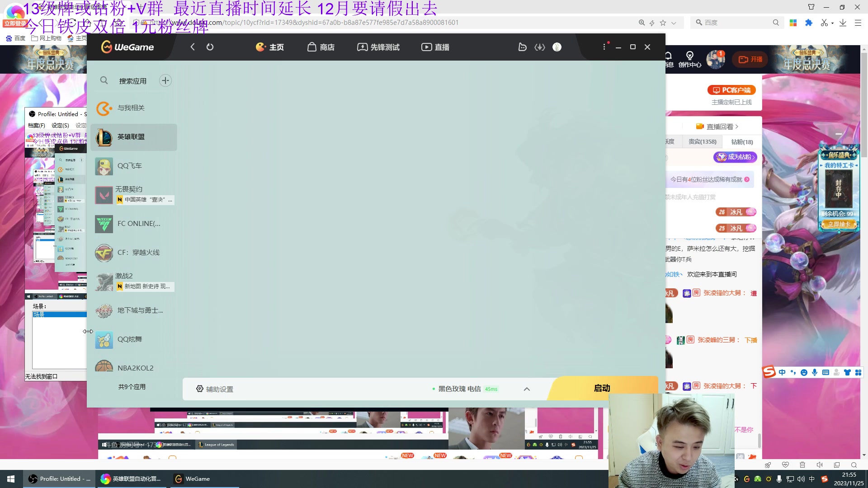The height and width of the screenshot is (488, 868).
Task: Click 黑色玫瑰 电信 server name
Action: [459, 389]
